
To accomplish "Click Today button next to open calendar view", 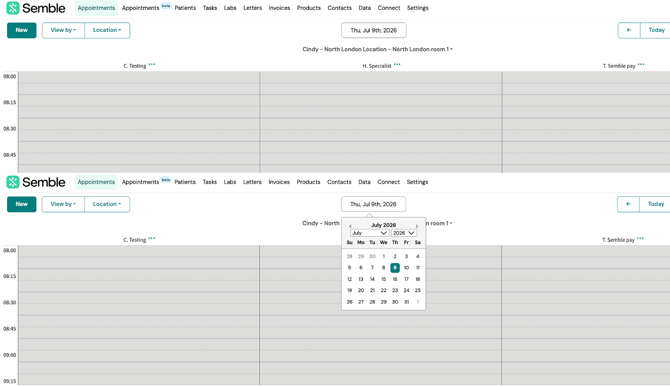I will [655, 204].
